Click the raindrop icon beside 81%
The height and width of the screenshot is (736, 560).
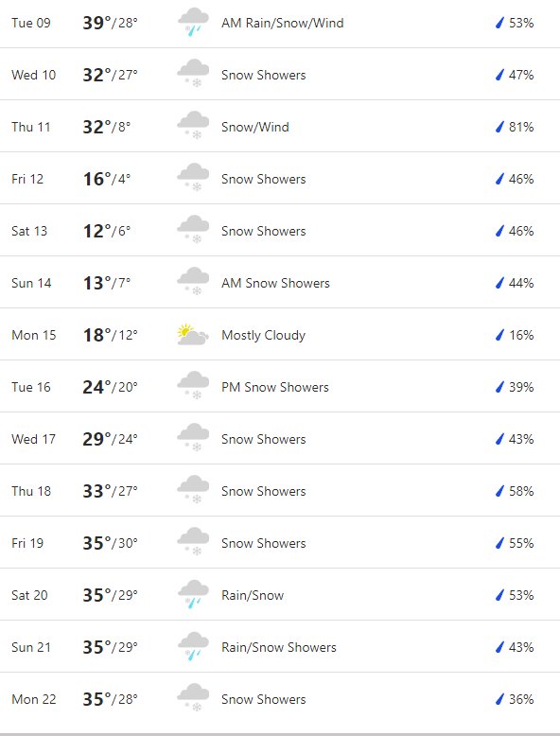499,127
